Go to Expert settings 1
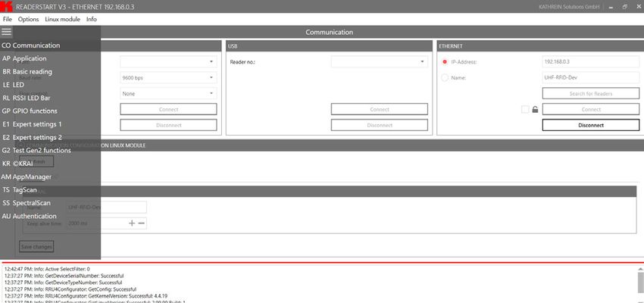Screen dimensions: 644x303 pyautogui.click(x=50, y=124)
